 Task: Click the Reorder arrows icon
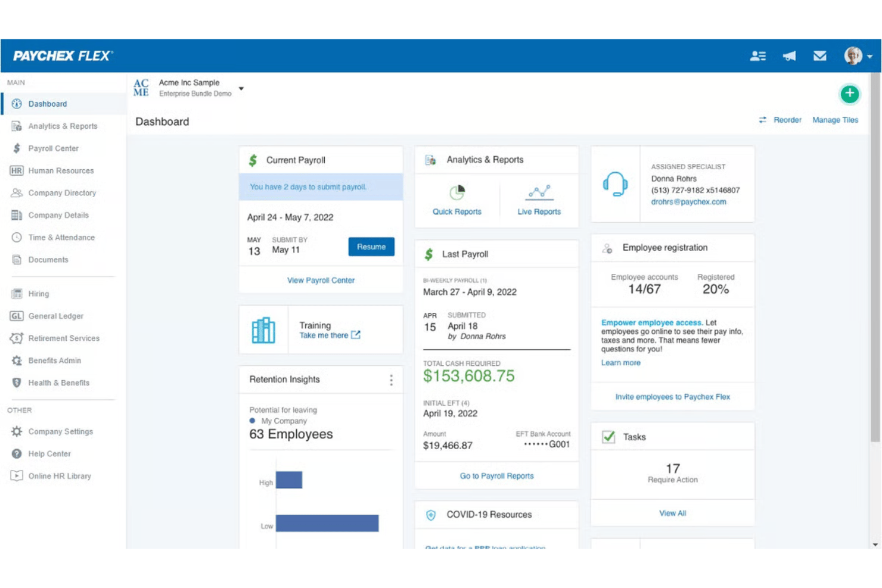(762, 120)
